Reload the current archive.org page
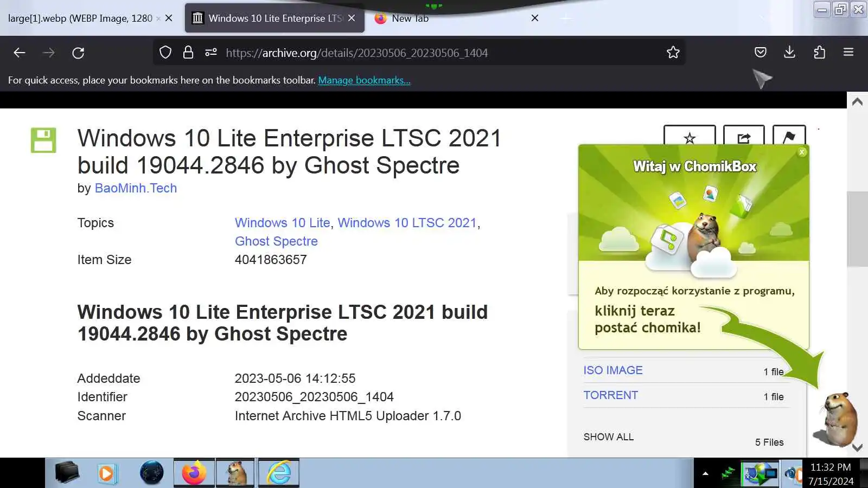868x488 pixels. pyautogui.click(x=78, y=53)
